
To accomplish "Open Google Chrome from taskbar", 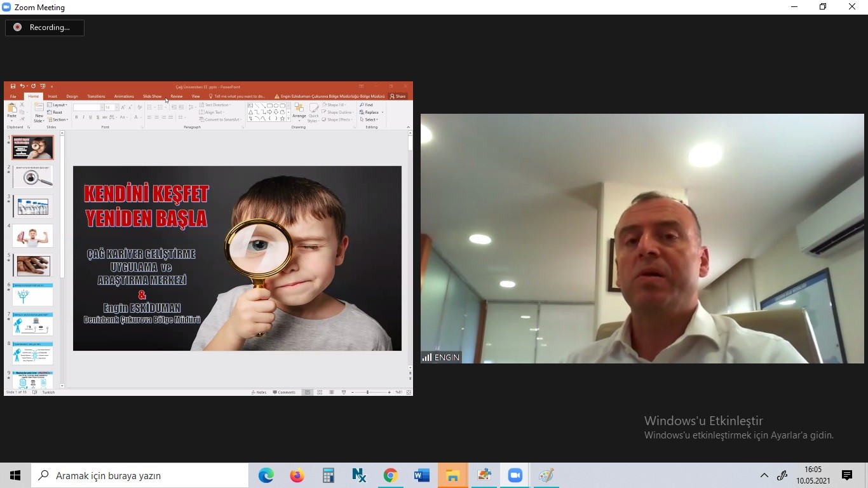I will click(x=390, y=475).
